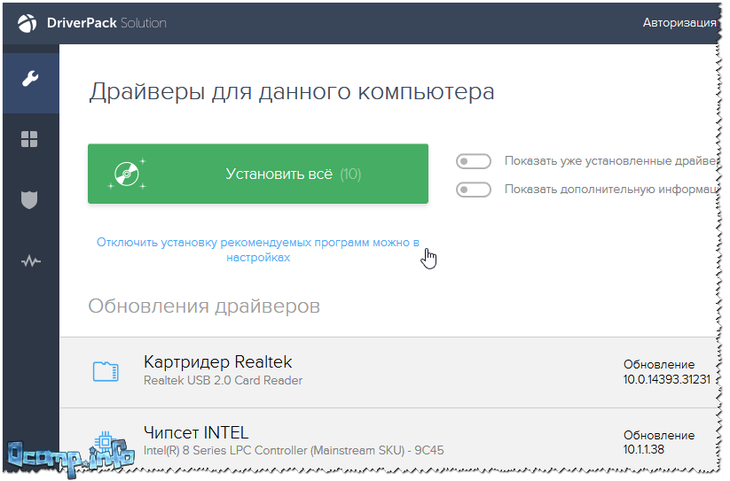Open the shield protection section in sidebar
The height and width of the screenshot is (481, 730).
click(x=29, y=200)
